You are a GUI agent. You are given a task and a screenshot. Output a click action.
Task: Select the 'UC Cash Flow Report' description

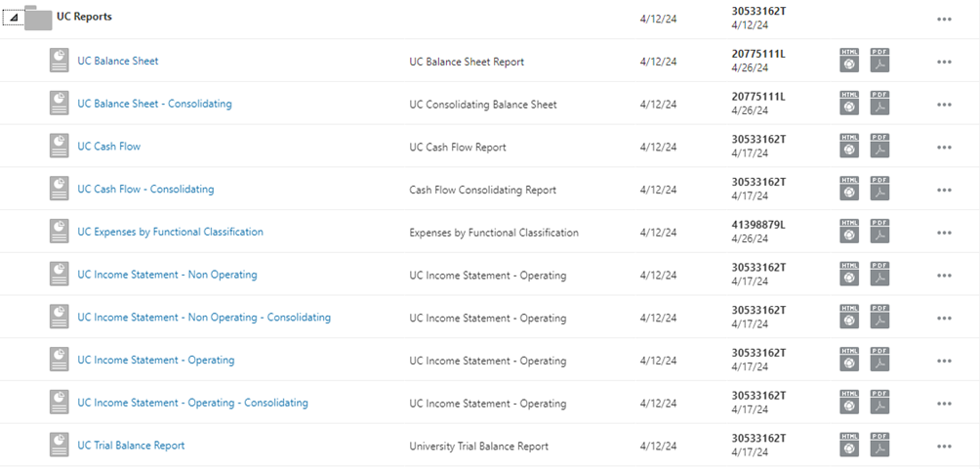(458, 147)
